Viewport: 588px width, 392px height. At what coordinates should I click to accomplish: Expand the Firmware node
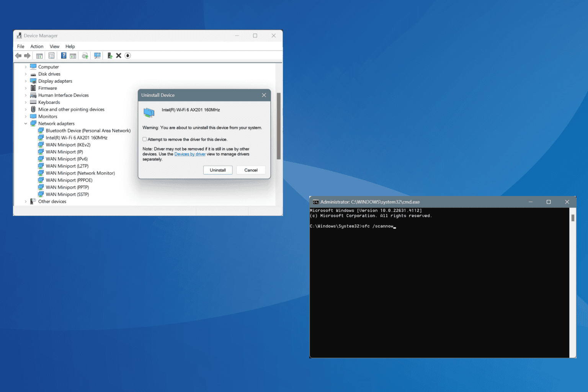point(26,88)
